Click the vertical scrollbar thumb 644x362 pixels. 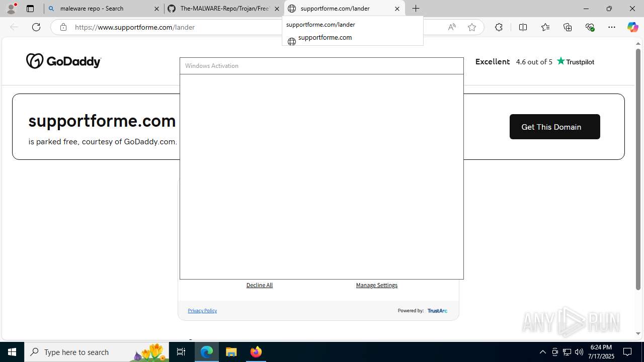tap(638, 169)
